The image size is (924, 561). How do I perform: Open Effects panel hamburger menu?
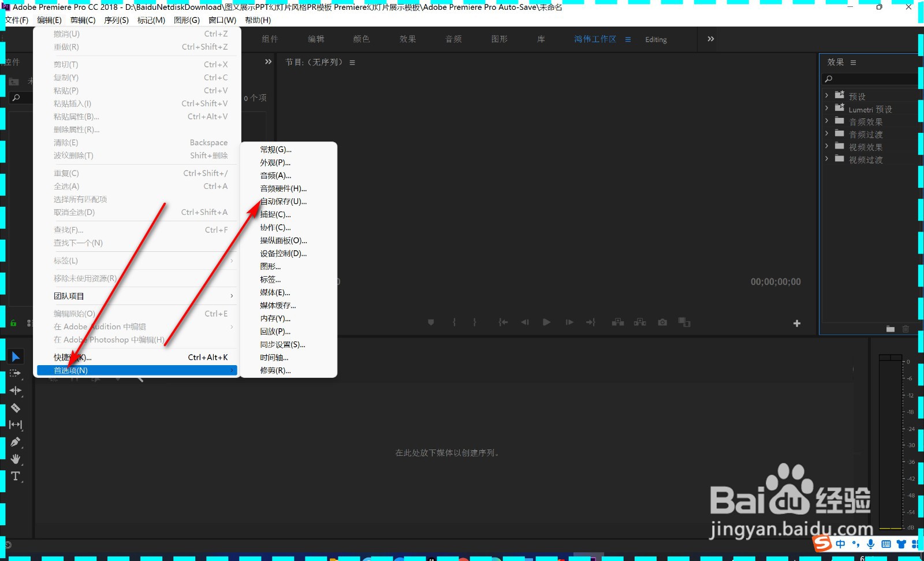[853, 62]
